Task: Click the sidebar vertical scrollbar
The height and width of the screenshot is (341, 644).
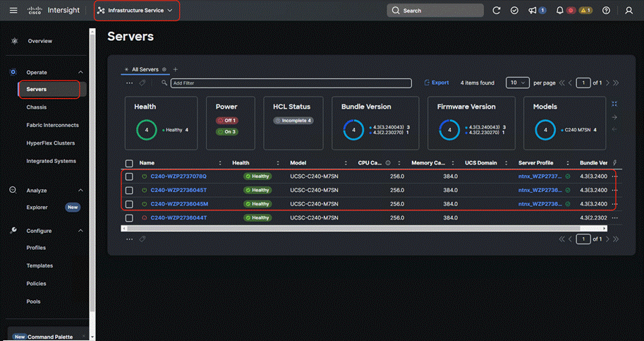Action: (x=92, y=172)
